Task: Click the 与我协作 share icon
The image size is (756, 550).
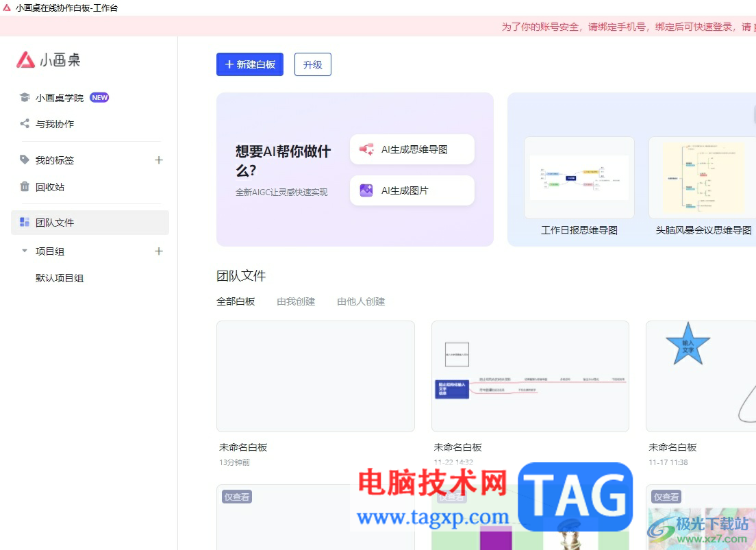Action: (25, 124)
